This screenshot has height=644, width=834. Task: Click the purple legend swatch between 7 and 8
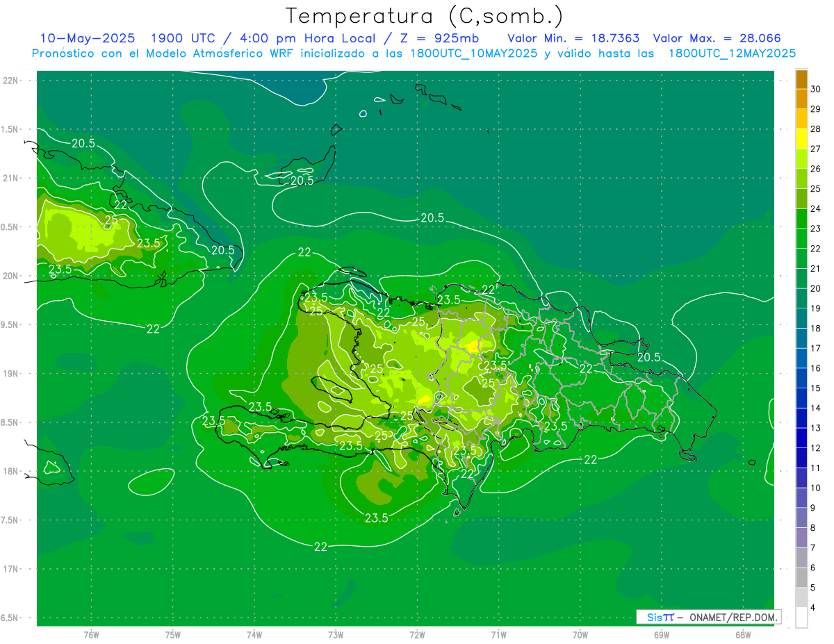801,538
